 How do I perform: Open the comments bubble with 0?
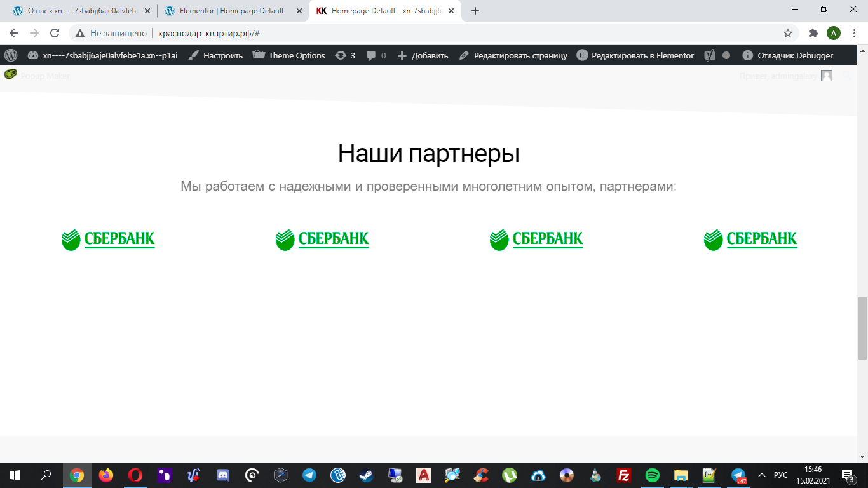(376, 55)
